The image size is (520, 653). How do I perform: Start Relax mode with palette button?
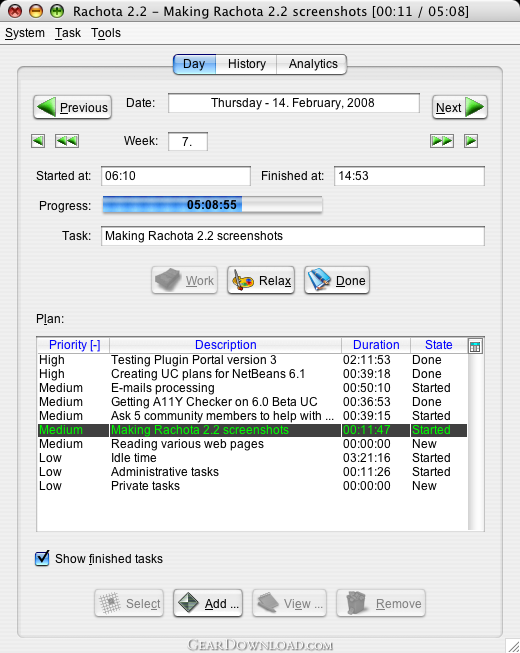[x=261, y=280]
